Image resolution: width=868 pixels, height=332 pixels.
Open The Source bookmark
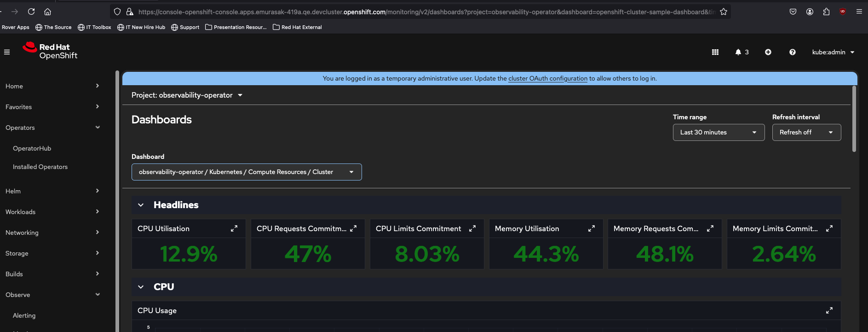pyautogui.click(x=53, y=27)
